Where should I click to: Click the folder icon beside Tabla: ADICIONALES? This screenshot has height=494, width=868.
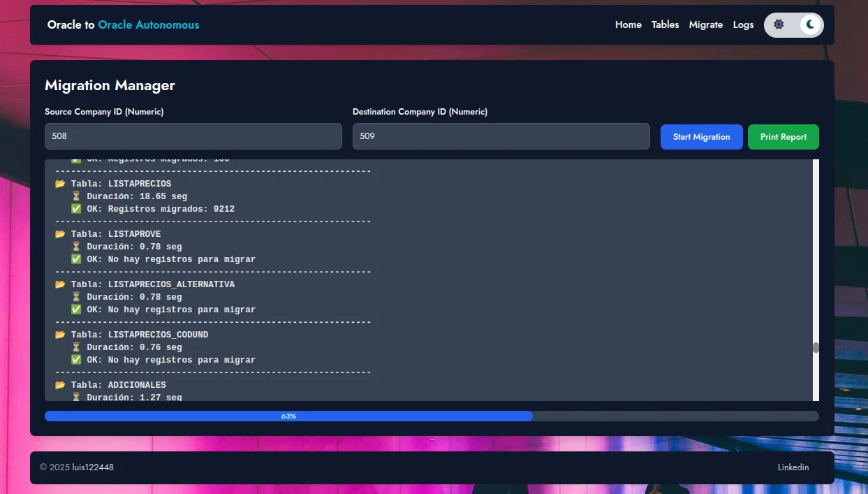click(x=60, y=385)
